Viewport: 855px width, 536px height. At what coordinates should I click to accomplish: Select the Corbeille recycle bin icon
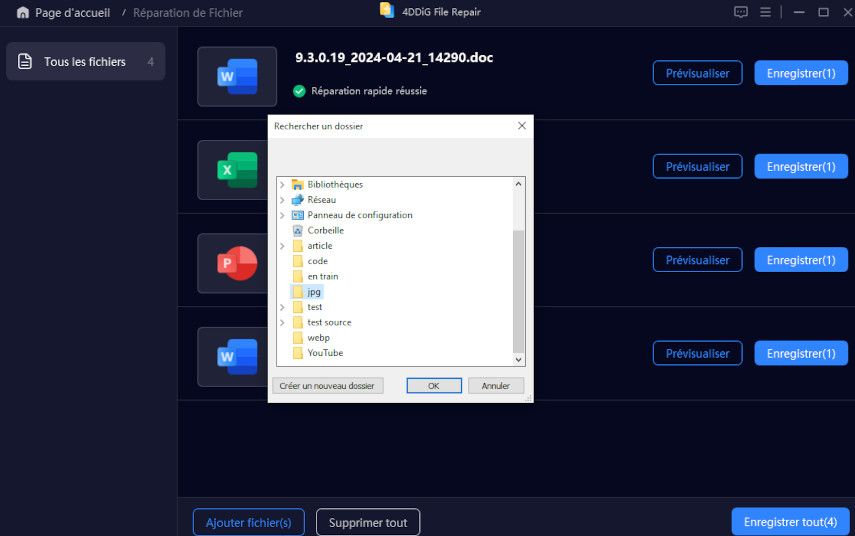(297, 230)
